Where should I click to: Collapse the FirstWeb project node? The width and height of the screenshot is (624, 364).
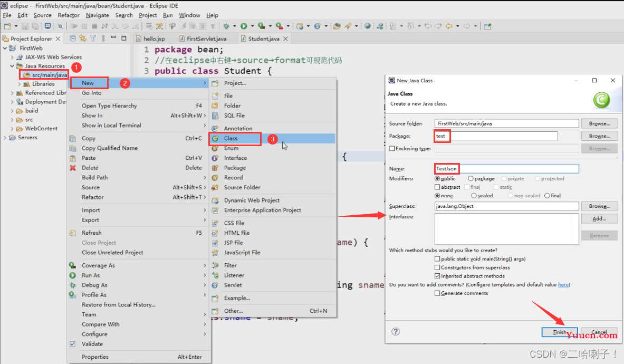click(x=6, y=48)
